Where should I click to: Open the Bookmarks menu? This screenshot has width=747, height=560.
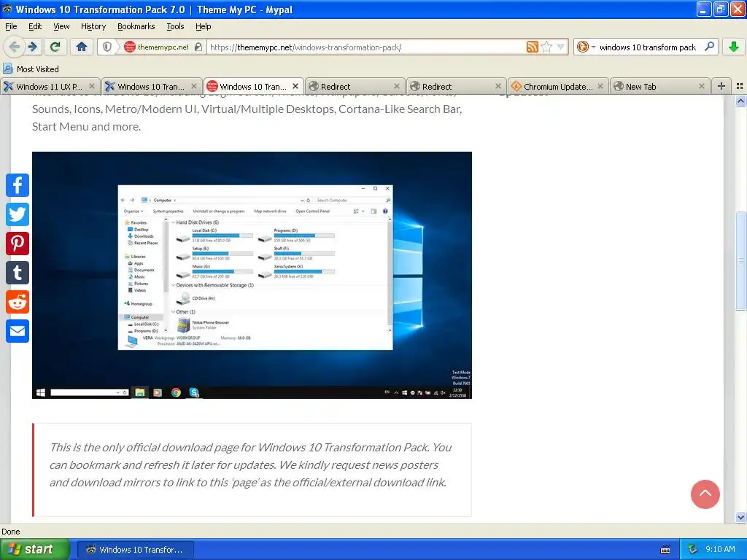(x=136, y=26)
